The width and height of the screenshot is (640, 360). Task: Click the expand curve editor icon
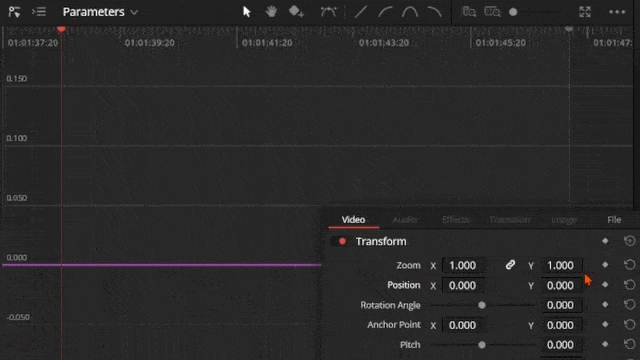(585, 12)
